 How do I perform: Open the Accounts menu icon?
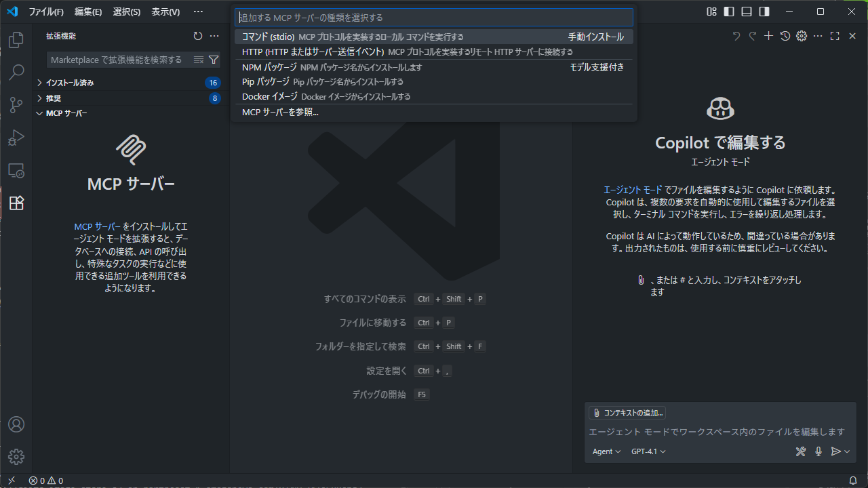click(16, 424)
